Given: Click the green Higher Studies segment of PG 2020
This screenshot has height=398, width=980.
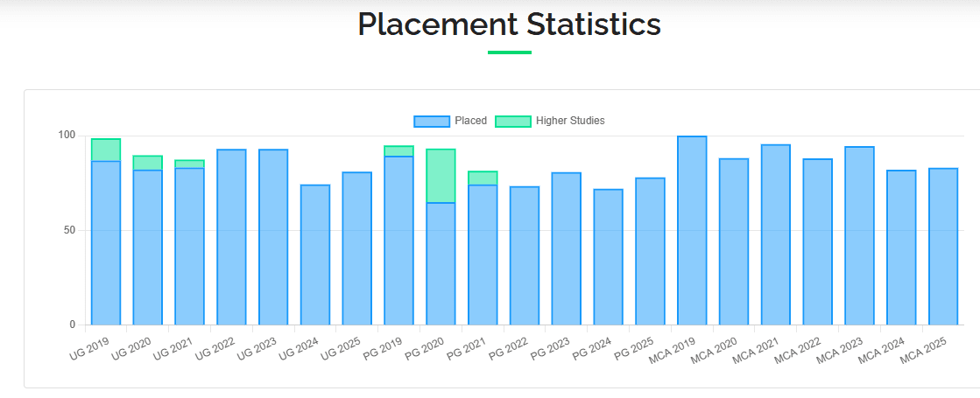Looking at the screenshot, I should point(441,176).
